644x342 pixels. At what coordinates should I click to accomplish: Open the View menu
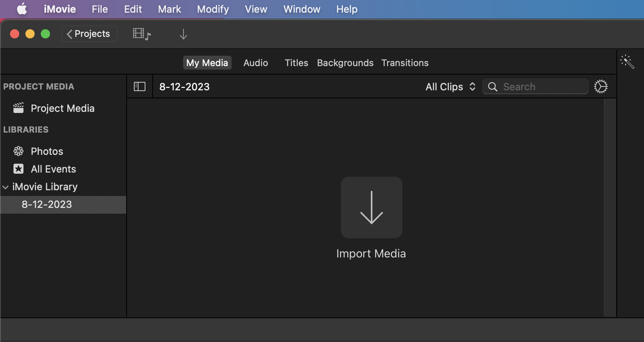point(256,9)
